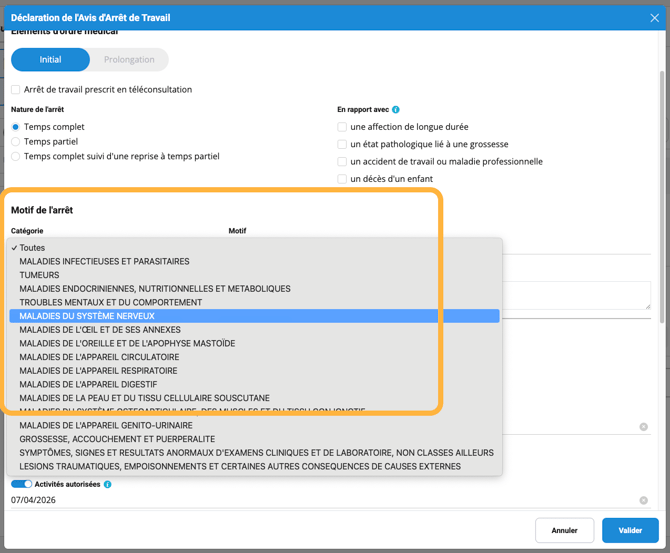The width and height of the screenshot is (670, 553).
Task: Check accident de travail ou maladie professionnelle
Action: pyautogui.click(x=342, y=161)
